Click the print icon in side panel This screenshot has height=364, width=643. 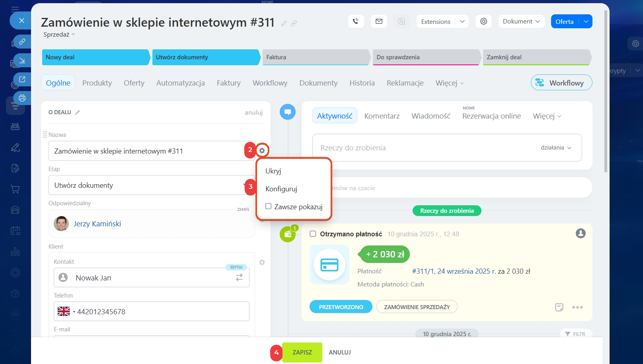[22, 98]
